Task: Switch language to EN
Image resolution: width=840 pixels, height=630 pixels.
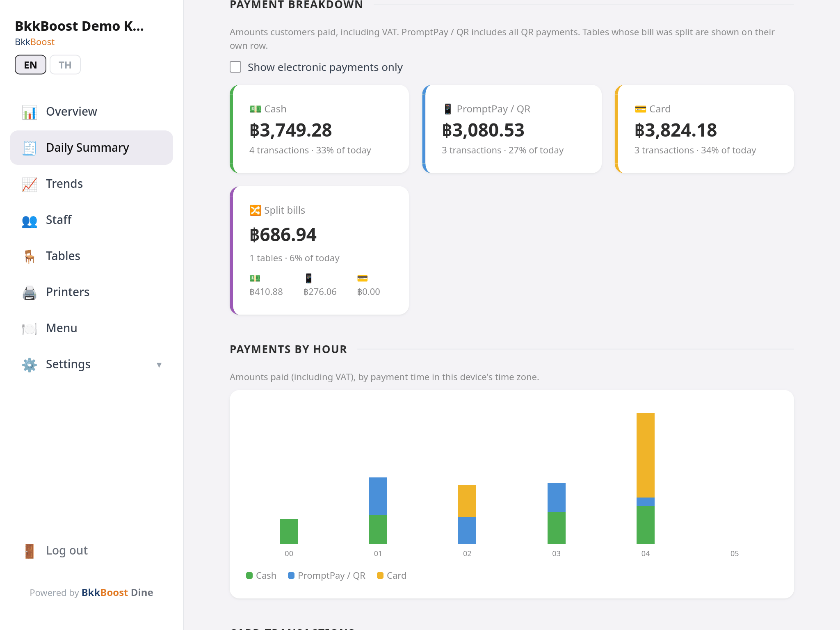Action: tap(30, 65)
